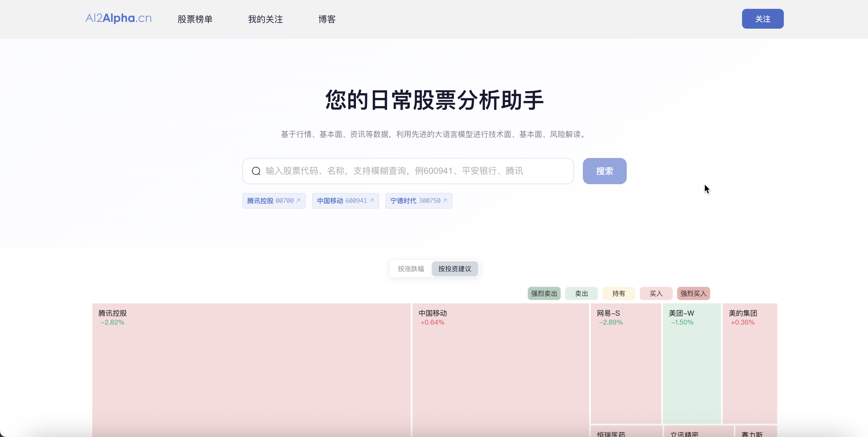Click the 卖出 legend swatch
868x437 pixels.
581,293
